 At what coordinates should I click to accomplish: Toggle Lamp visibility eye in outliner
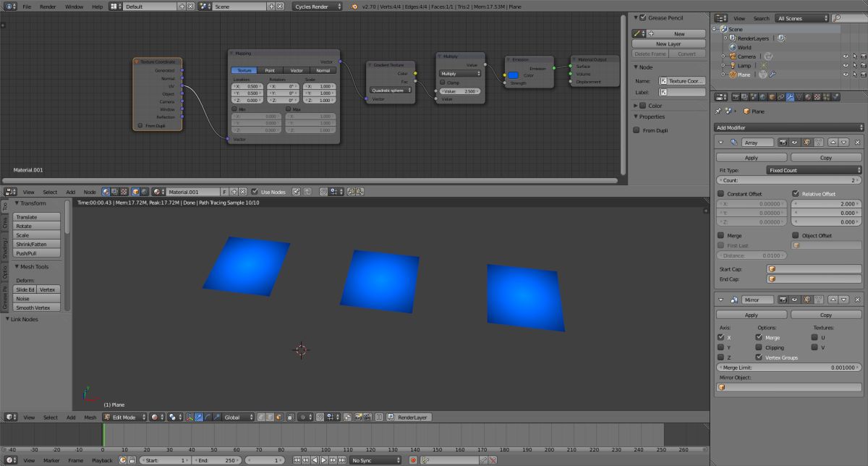pos(845,65)
